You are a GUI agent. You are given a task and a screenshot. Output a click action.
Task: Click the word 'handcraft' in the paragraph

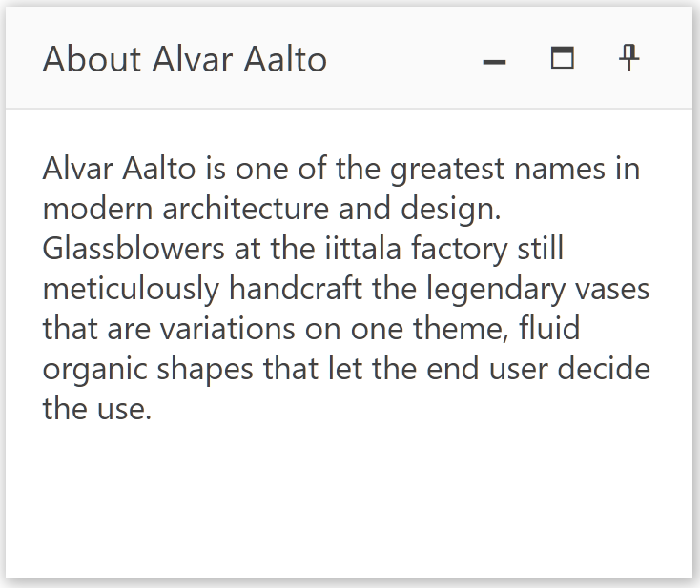pyautogui.click(x=296, y=289)
